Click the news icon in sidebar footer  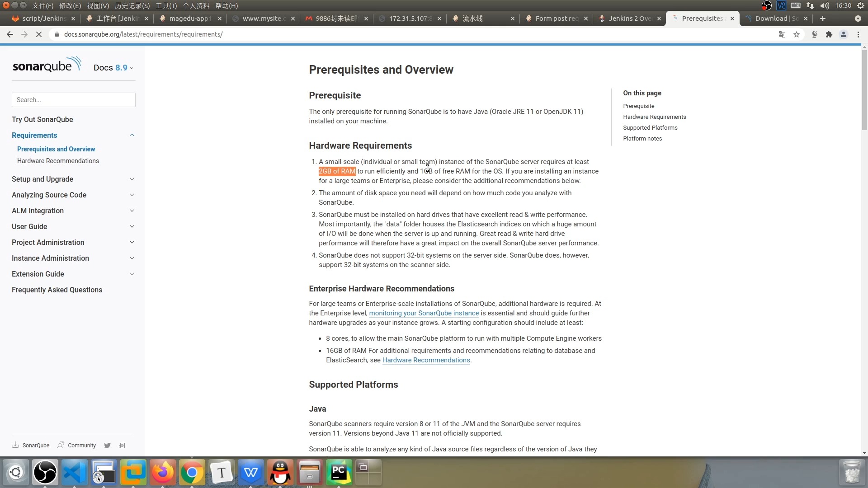(x=122, y=446)
